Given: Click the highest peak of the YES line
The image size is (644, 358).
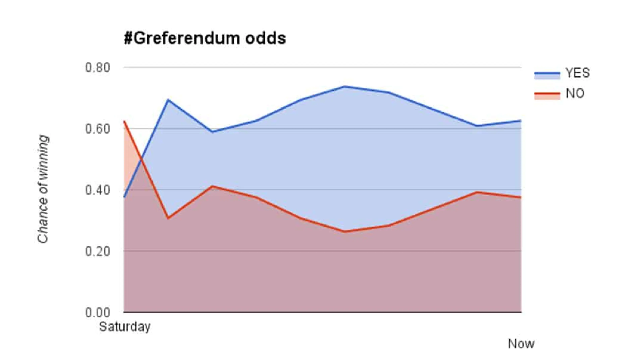Looking at the screenshot, I should point(344,87).
